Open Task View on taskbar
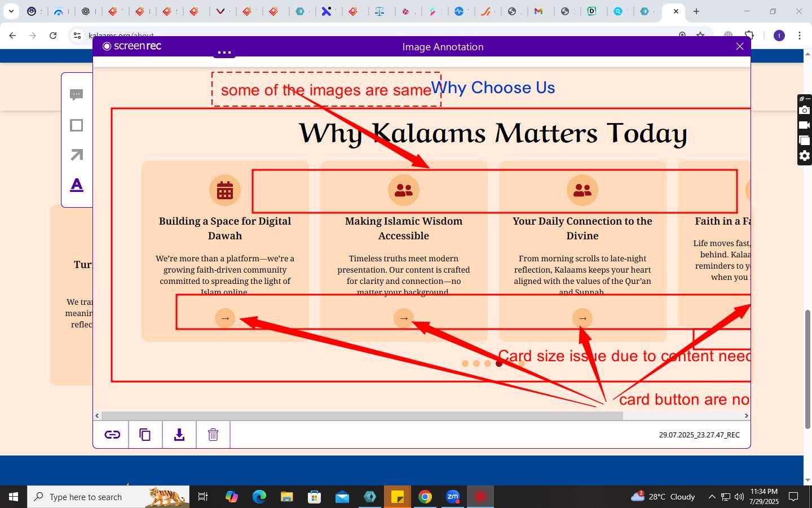Screen dimensions: 812x508 pyautogui.click(x=203, y=497)
